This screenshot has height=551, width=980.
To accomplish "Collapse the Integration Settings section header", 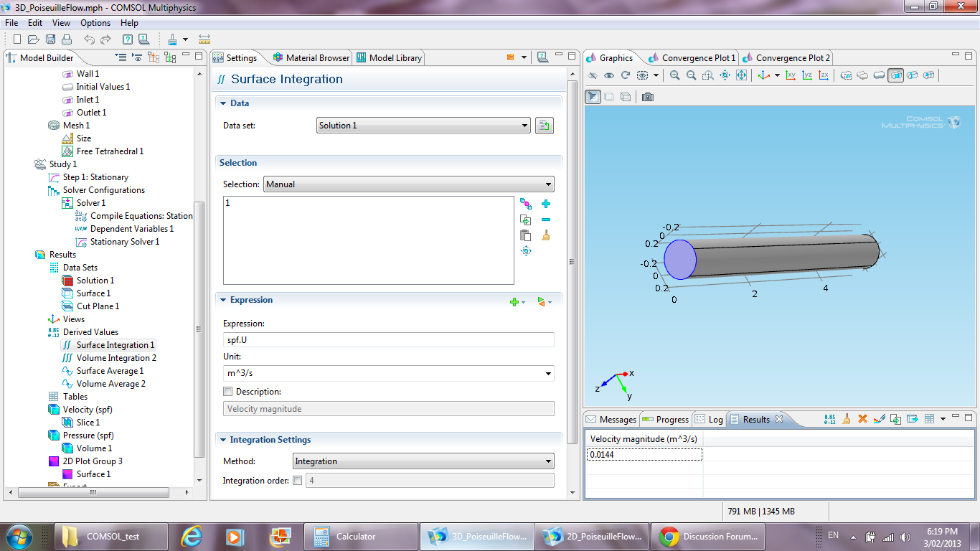I will pyautogui.click(x=389, y=440).
